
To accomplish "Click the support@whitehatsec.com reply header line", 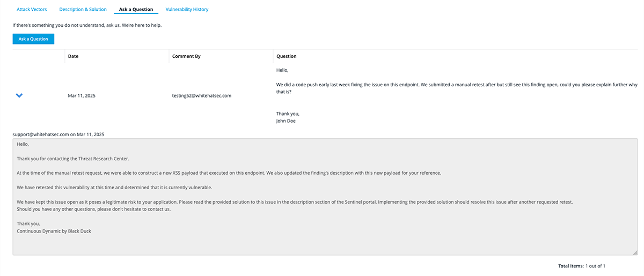I will 58,134.
